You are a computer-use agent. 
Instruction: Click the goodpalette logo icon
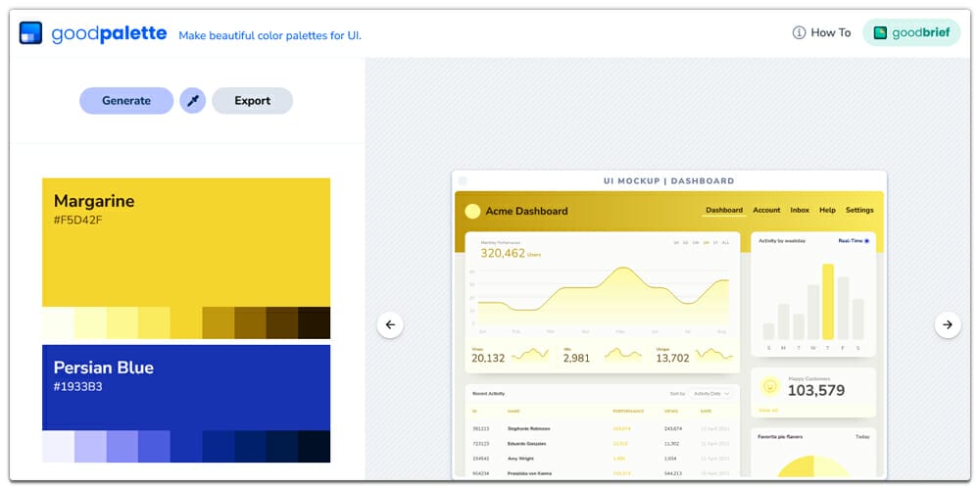[30, 32]
